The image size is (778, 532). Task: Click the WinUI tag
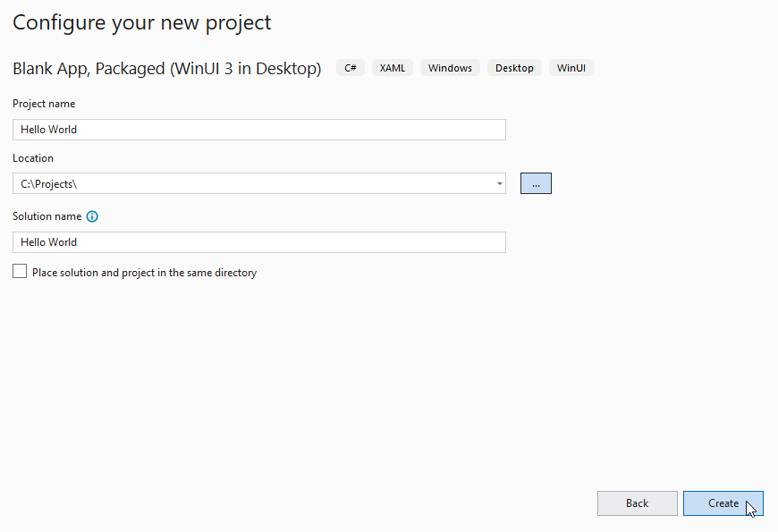[x=571, y=67]
